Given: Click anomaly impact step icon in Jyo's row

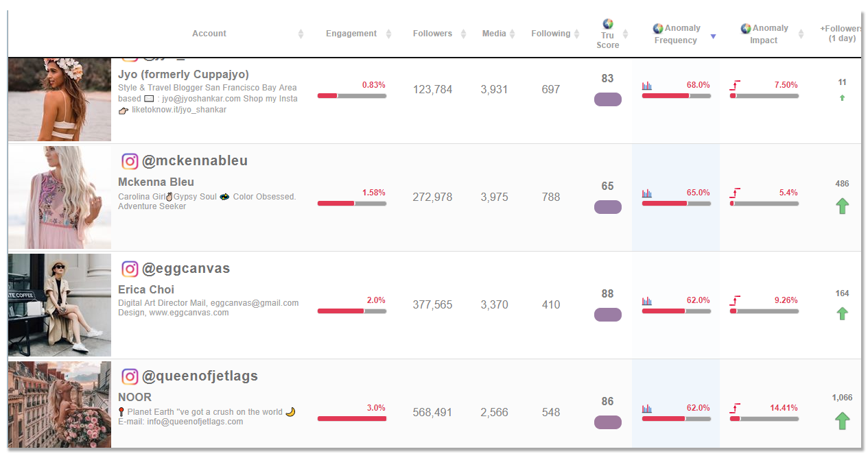Looking at the screenshot, I should (735, 85).
